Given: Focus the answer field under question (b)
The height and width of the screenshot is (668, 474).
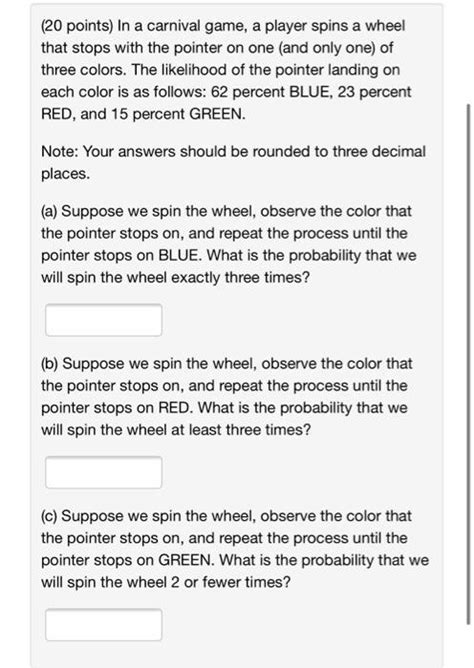Looking at the screenshot, I should click(x=103, y=472).
